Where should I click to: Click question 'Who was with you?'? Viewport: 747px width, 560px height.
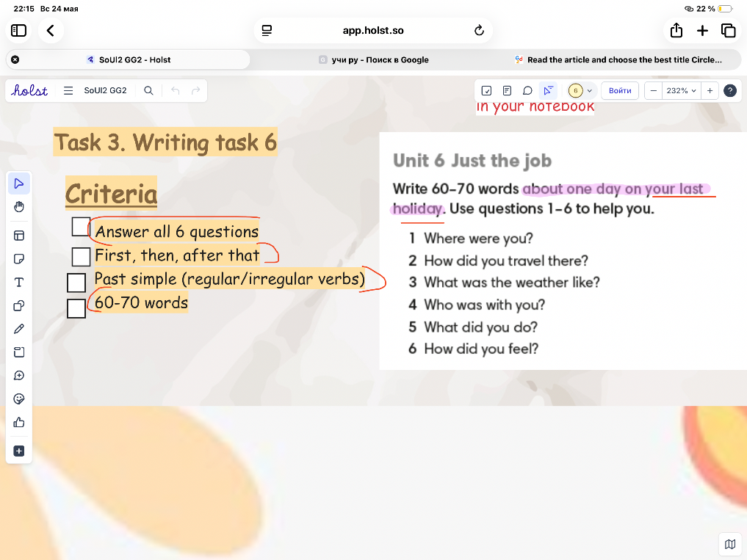pyautogui.click(x=485, y=305)
